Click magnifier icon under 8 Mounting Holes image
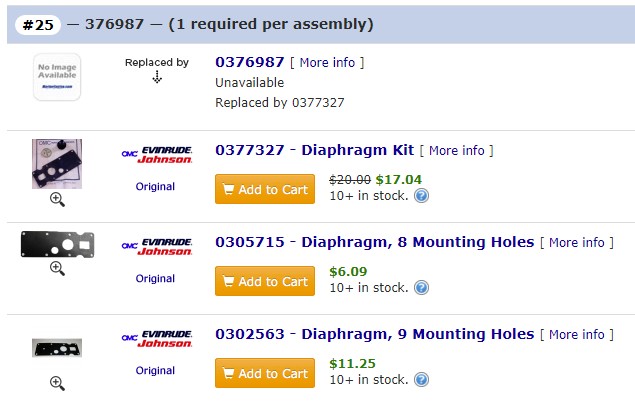 57,268
